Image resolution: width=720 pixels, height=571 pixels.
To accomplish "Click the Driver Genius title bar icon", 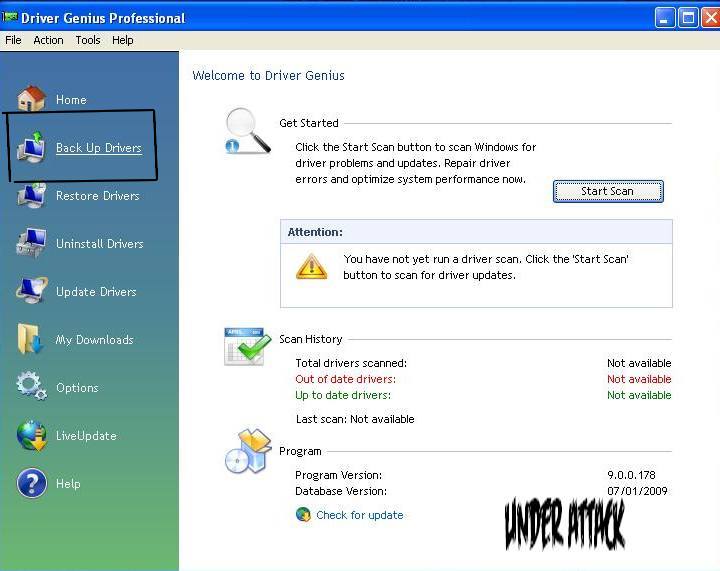I will coord(10,17).
